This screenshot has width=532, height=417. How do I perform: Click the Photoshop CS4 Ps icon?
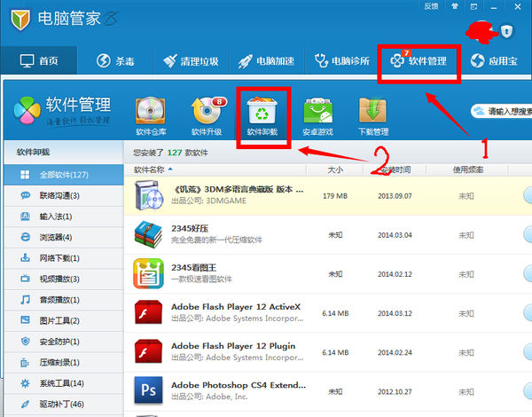148,390
